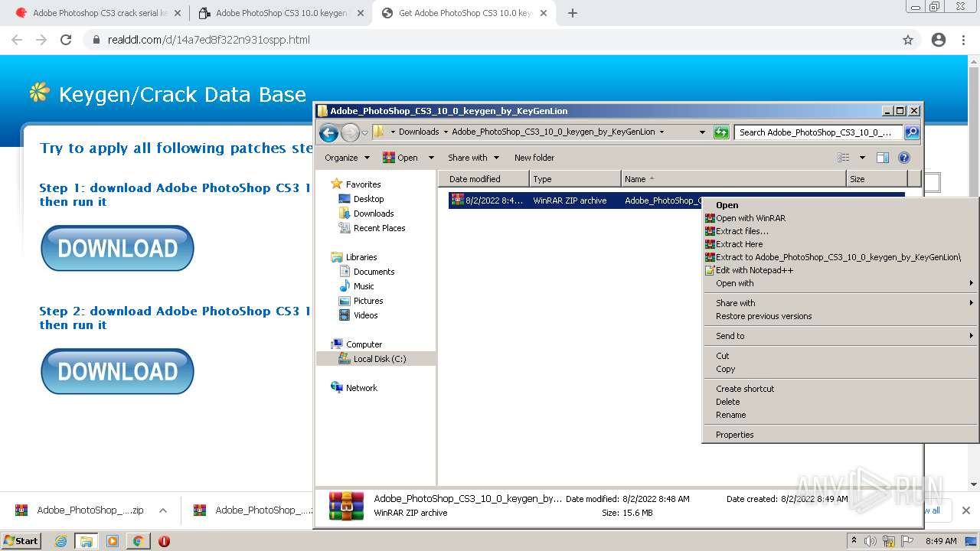Choose 'Share with' in context menu

pos(841,303)
